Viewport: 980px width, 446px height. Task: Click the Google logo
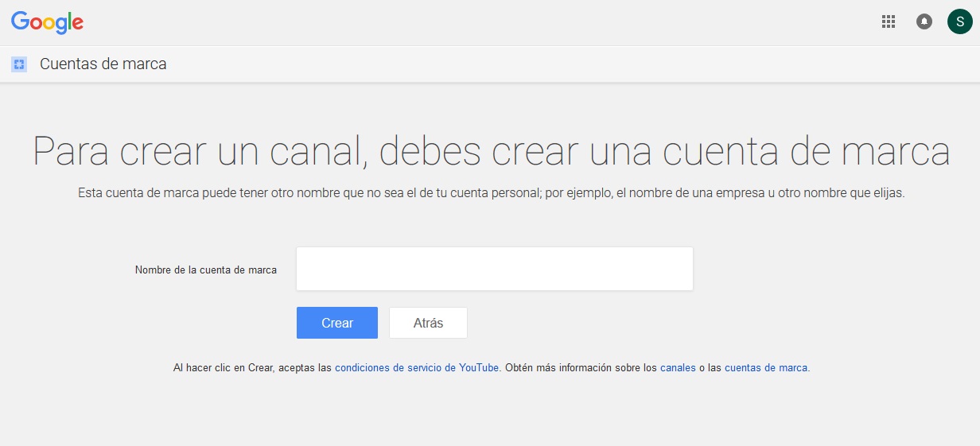click(47, 22)
